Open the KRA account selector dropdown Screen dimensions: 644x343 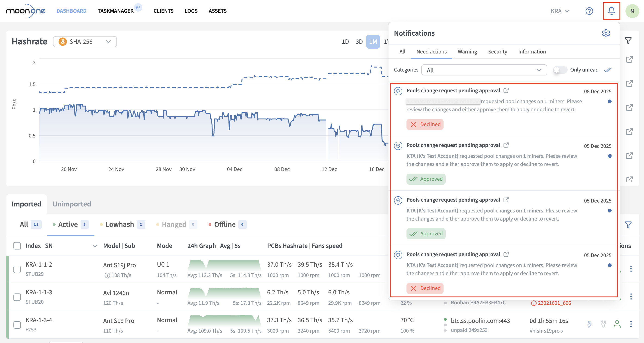[560, 11]
